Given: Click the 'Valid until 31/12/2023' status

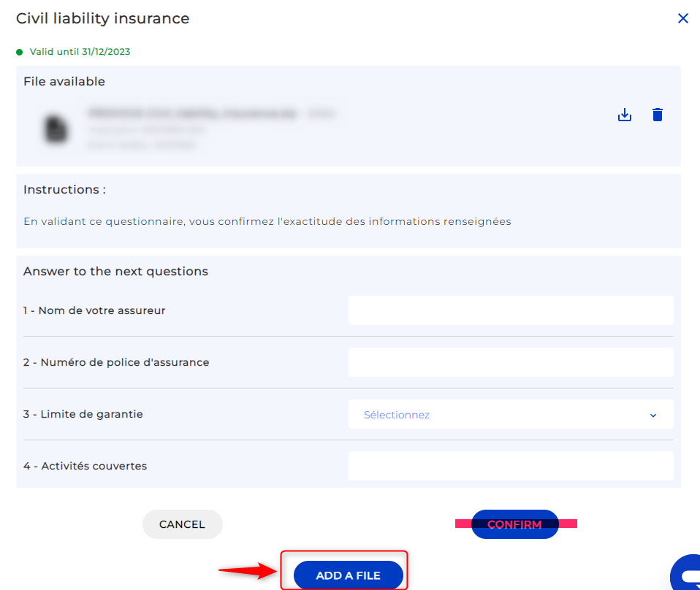Looking at the screenshot, I should coord(80,52).
